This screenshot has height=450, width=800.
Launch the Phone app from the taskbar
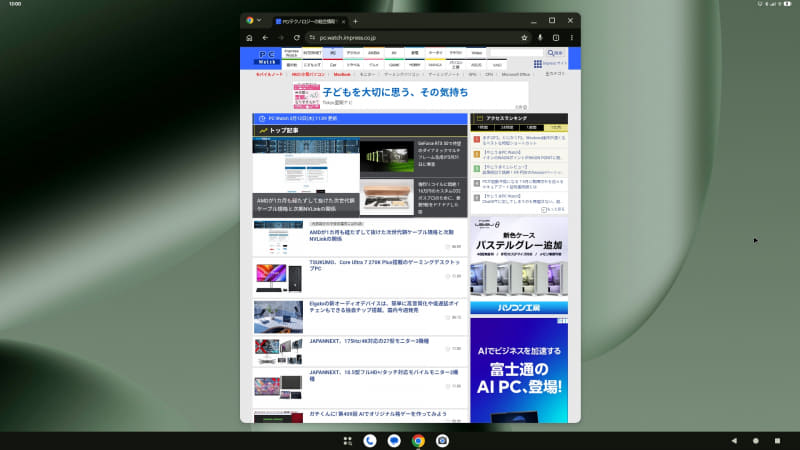coord(370,441)
